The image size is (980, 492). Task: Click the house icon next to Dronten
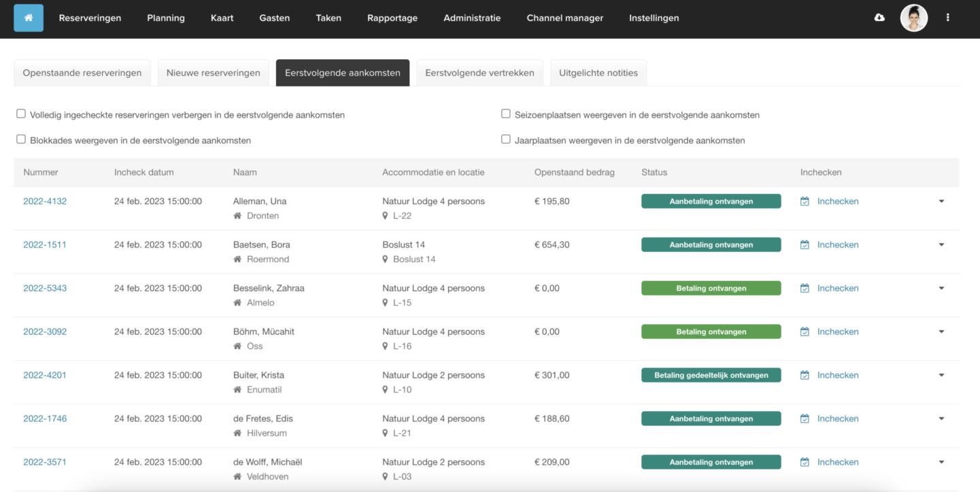(x=237, y=216)
